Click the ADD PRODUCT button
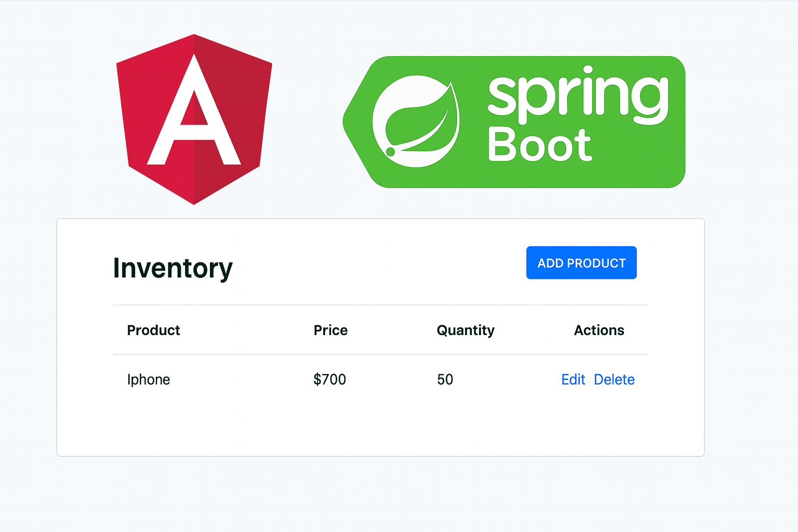798x532 pixels. coord(581,263)
